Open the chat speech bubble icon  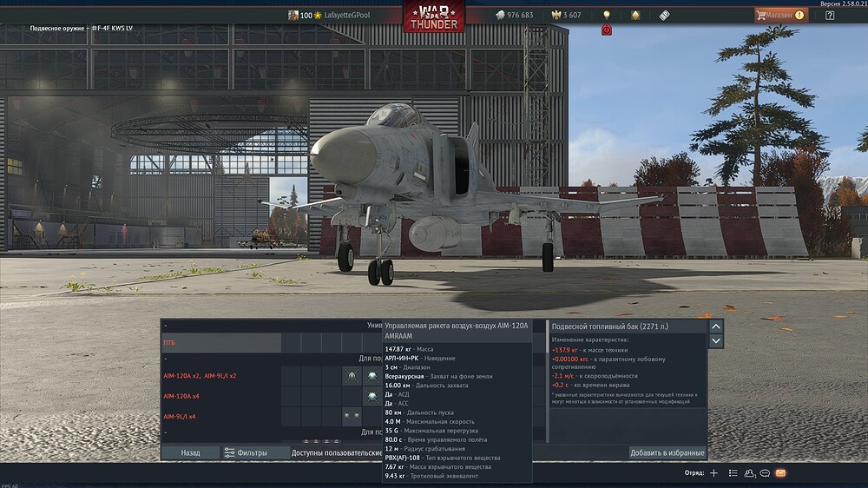[x=765, y=473]
